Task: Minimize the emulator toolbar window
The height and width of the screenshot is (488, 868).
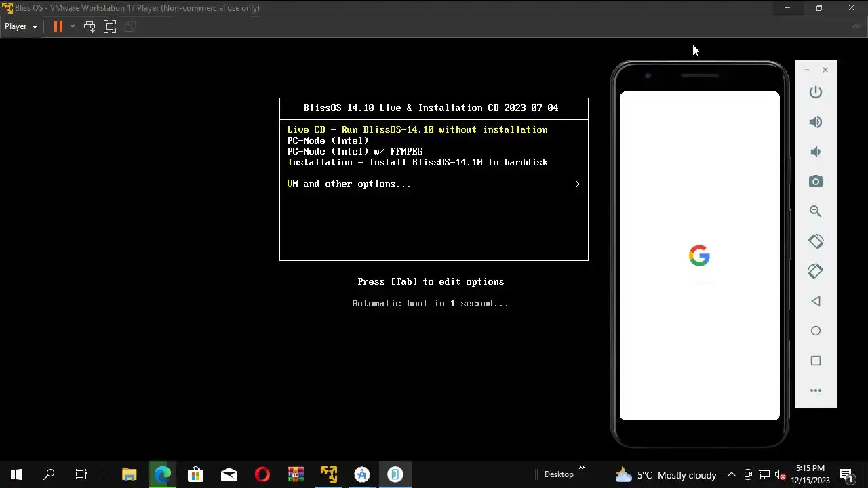Action: (x=807, y=70)
